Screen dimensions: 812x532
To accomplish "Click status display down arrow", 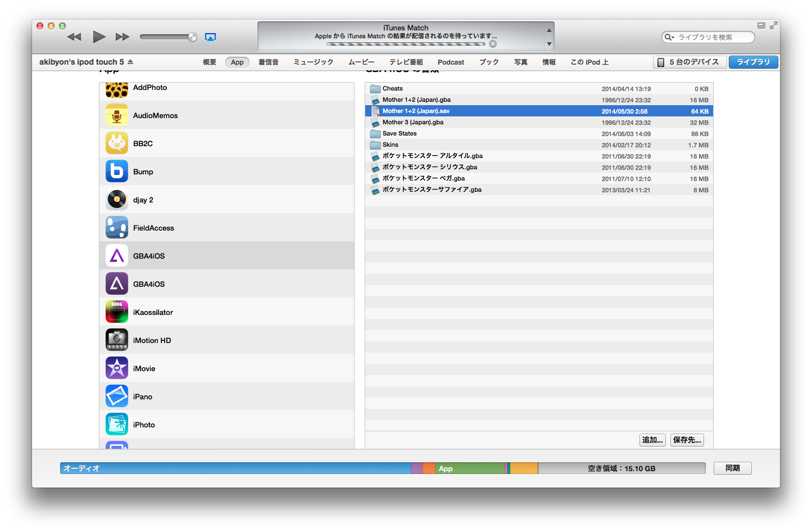I will [x=549, y=44].
